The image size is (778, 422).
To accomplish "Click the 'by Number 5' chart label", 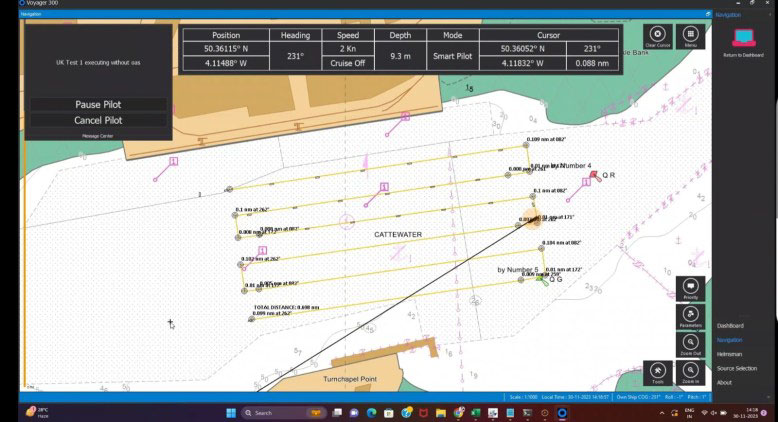I will 518,270.
